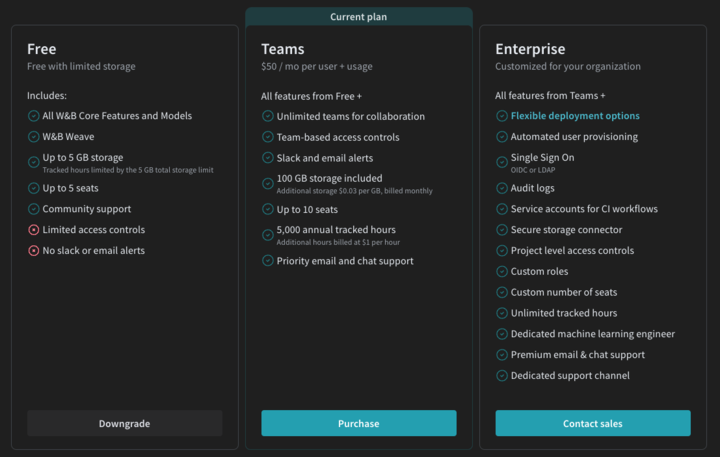This screenshot has height=457, width=720.
Task: Click check icon beside Dedicated machine learning engineer
Action: coord(502,334)
